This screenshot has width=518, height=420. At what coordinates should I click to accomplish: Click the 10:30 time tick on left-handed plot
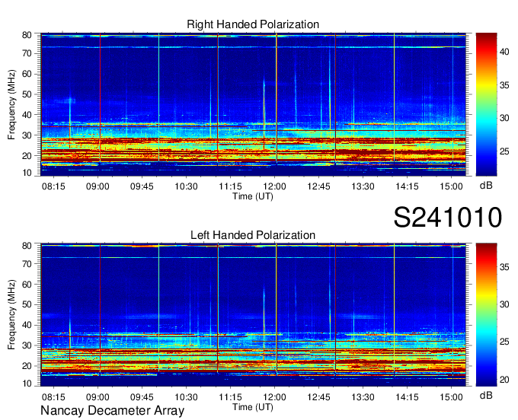[x=186, y=397]
